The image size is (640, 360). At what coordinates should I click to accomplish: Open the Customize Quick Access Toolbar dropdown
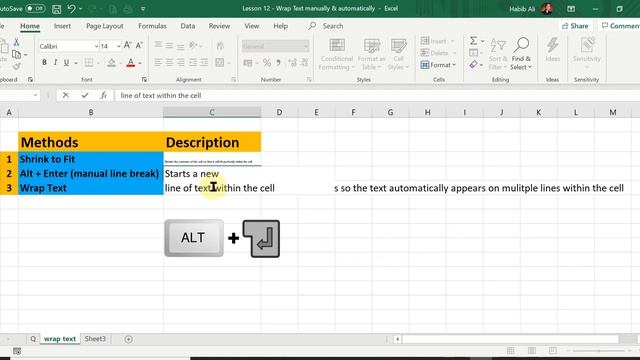[143, 9]
